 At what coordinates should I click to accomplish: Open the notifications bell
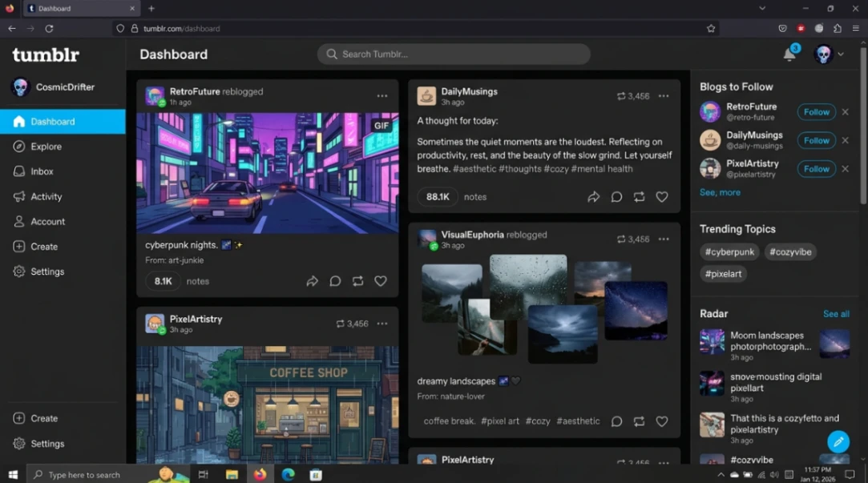pos(789,54)
